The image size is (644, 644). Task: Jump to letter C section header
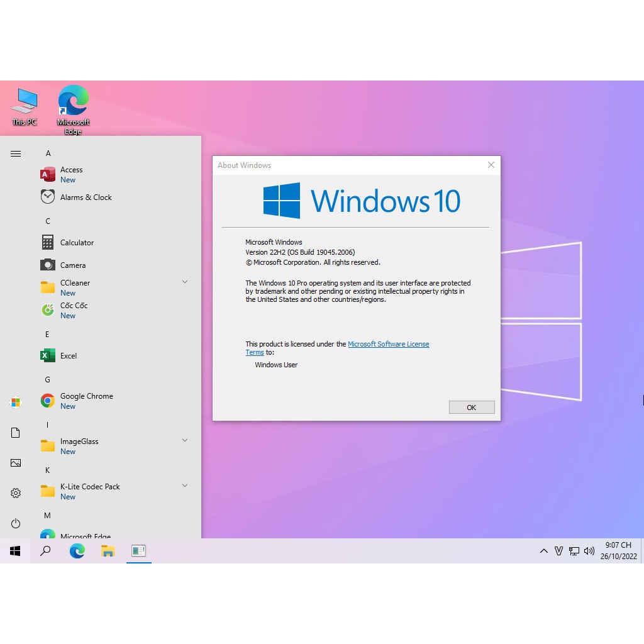[x=48, y=221]
